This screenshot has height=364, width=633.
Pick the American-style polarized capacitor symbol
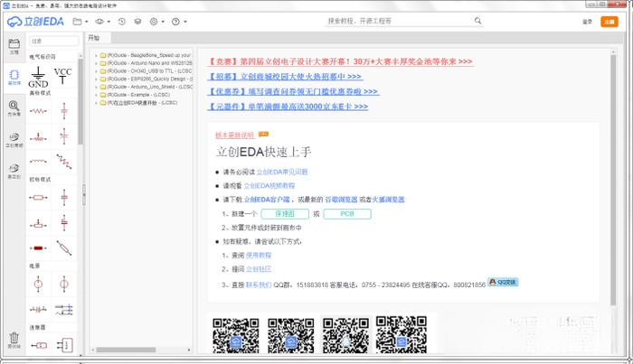64,136
